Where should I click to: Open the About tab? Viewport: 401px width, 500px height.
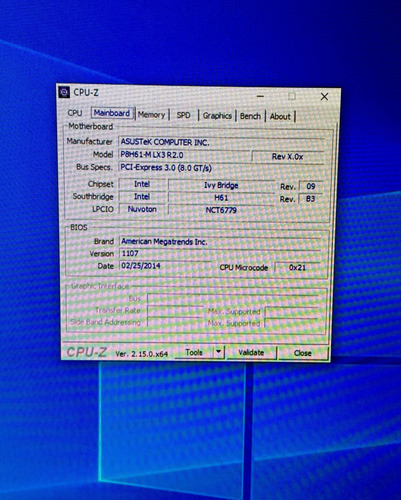pyautogui.click(x=280, y=117)
